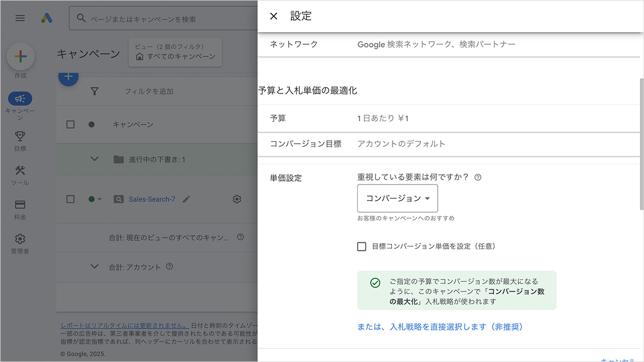The width and height of the screenshot is (644, 362).
Task: Check the Sales-Search-7 campaign row checkbox
Action: pos(70,199)
